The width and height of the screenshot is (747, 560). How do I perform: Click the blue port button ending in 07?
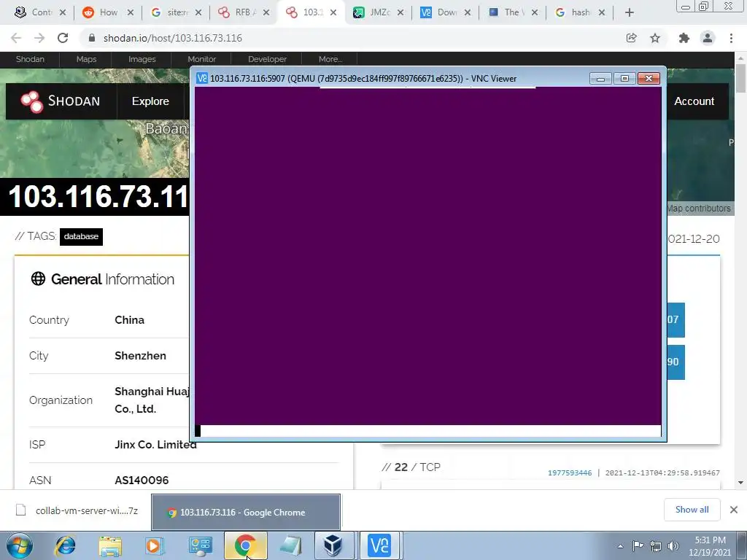(x=676, y=319)
